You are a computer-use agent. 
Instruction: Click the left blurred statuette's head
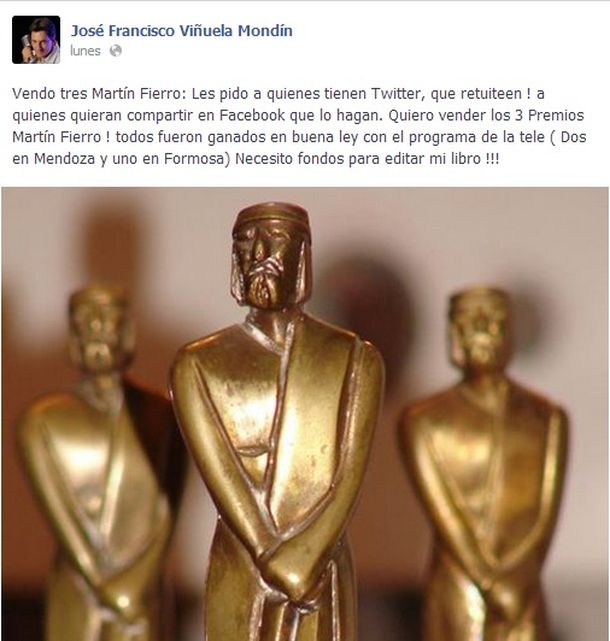[99, 327]
